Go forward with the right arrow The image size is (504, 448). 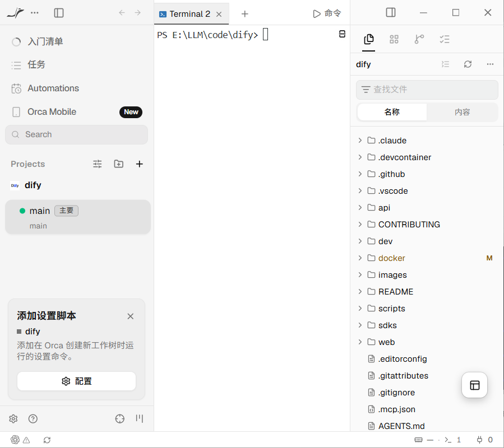tap(137, 13)
